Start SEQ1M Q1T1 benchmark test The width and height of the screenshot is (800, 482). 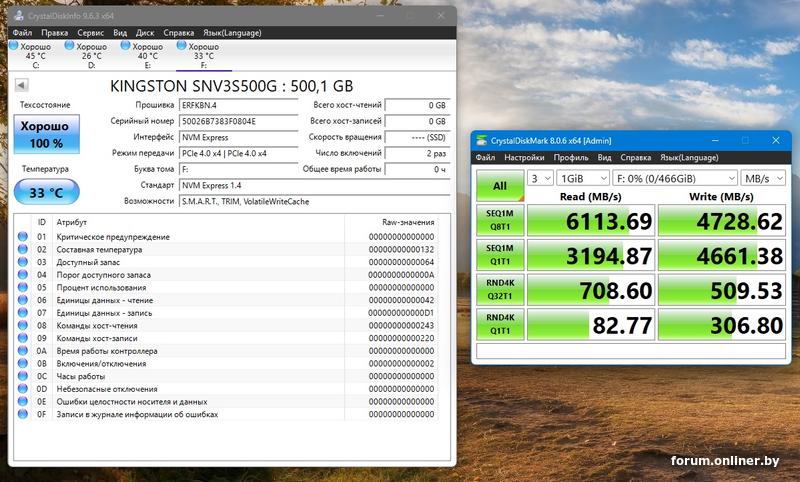click(500, 255)
